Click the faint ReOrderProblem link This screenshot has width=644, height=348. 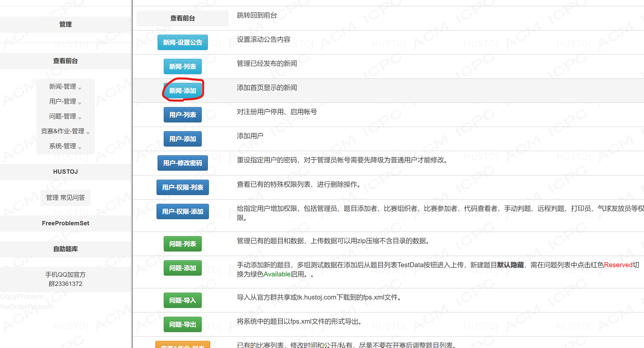(27, 307)
